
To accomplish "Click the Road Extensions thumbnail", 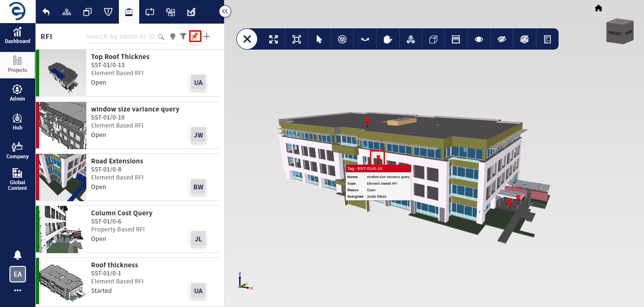I will (x=63, y=177).
